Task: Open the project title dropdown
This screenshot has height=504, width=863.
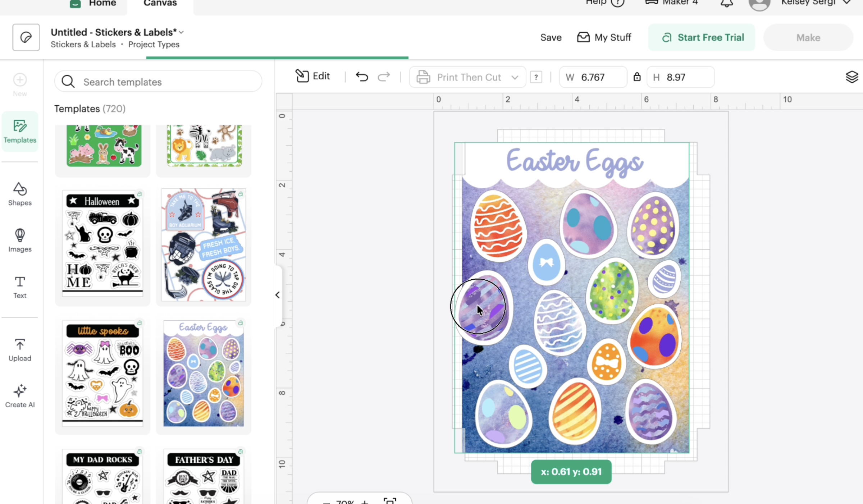Action: (x=181, y=32)
